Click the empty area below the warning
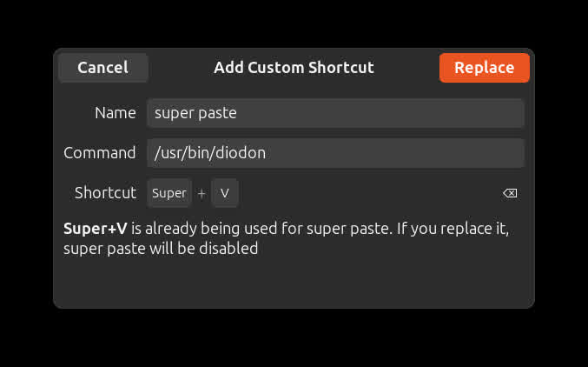Image resolution: width=588 pixels, height=367 pixels. point(294,283)
